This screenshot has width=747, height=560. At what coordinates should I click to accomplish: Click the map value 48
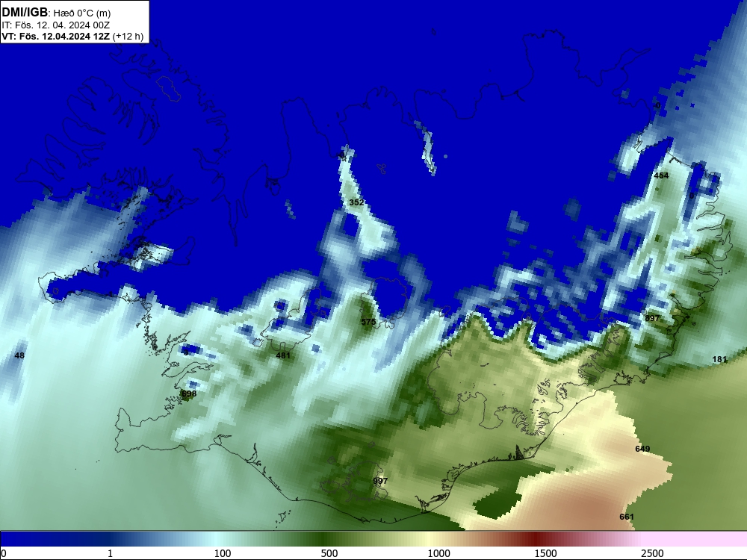click(x=19, y=355)
